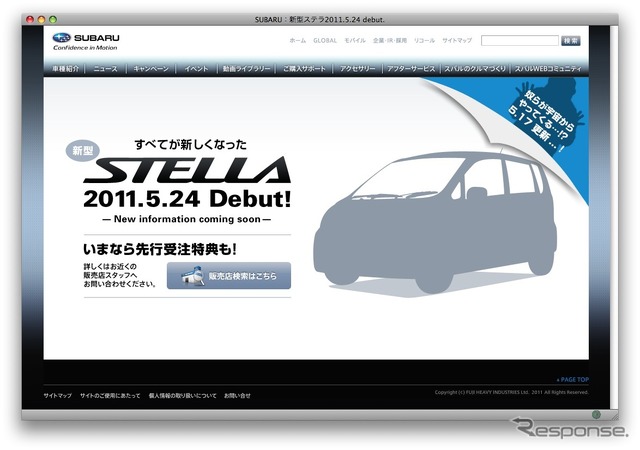Click the Confidence in Motion slogan
Image resolution: width=640 pixels, height=450 pixels.
(85, 48)
